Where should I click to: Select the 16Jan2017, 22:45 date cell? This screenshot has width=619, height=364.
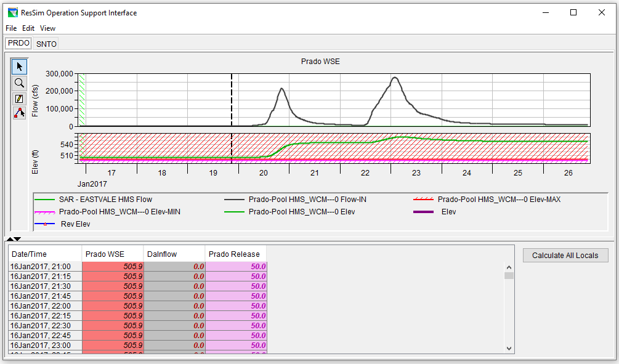click(45, 336)
